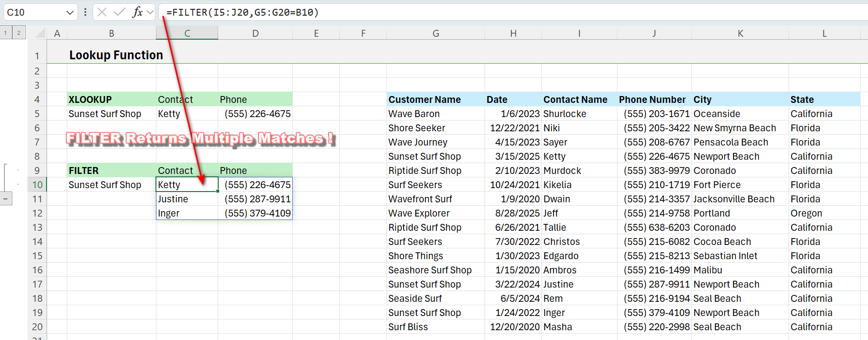Screen dimensions: 868x340
Task: Click the Phone Number table header
Action: tap(652, 99)
